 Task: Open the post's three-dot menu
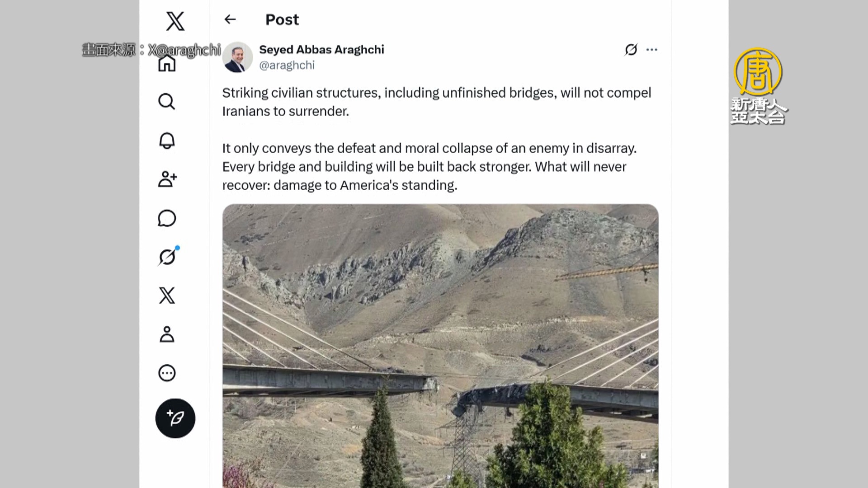(651, 50)
